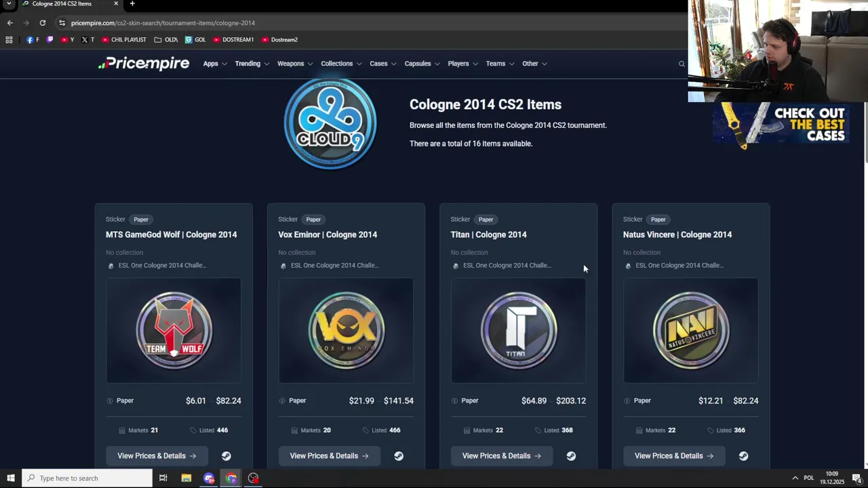Viewport: 868px width, 488px height.
Task: Expand the Capsules navigation menu
Action: (x=422, y=64)
